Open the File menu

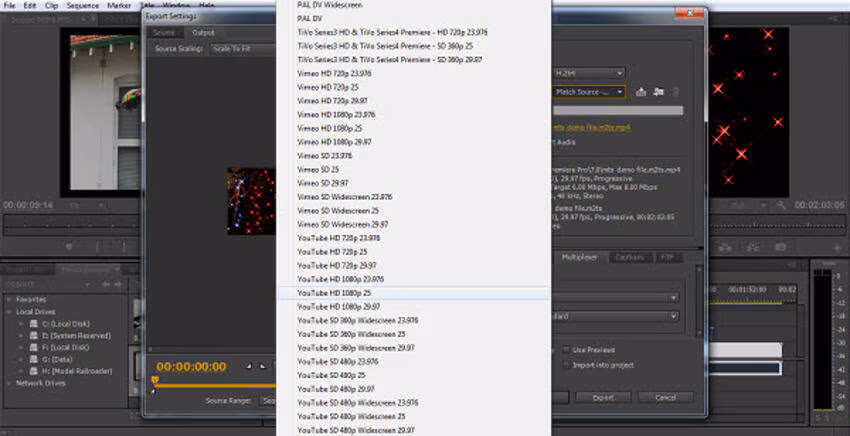click(x=9, y=5)
